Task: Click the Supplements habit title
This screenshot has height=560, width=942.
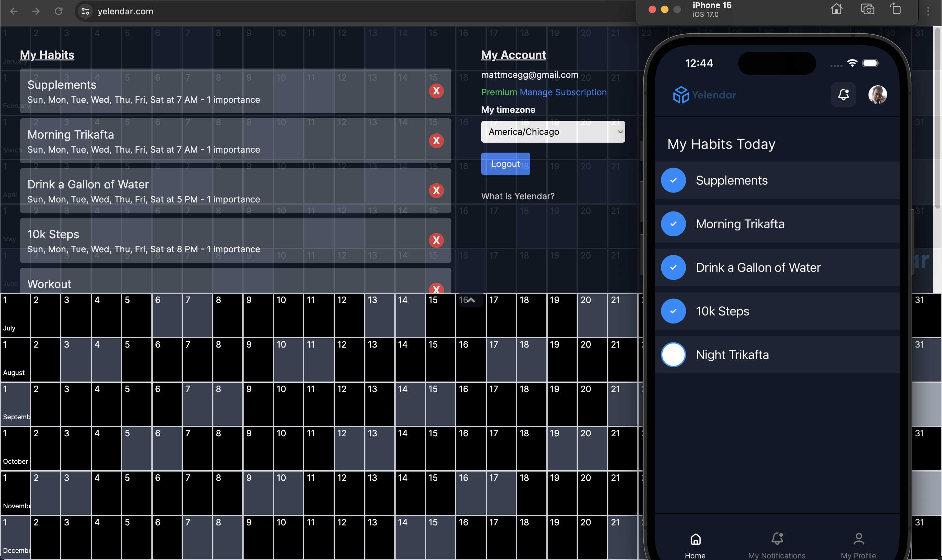Action: pos(62,85)
